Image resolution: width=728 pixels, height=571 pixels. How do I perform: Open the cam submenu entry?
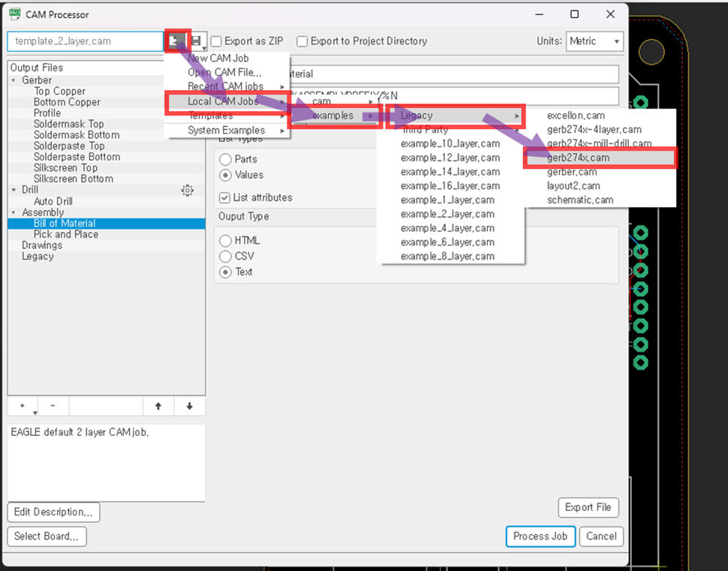click(x=334, y=101)
